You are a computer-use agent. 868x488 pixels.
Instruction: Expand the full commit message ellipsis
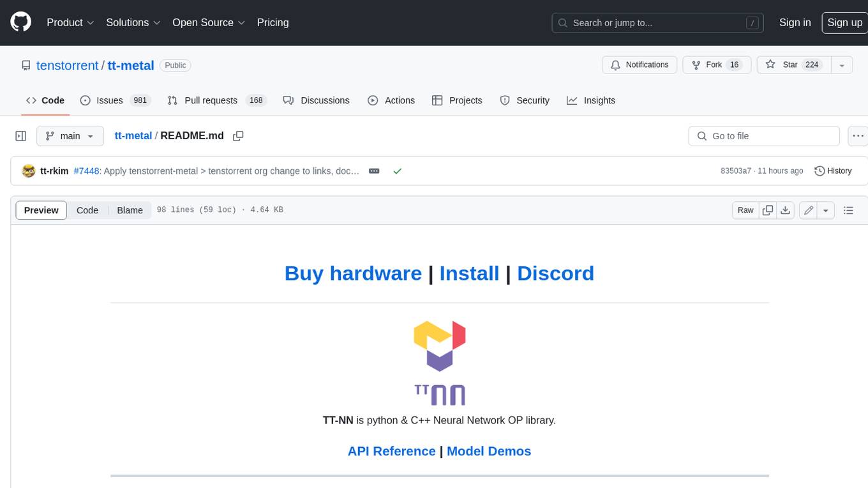pyautogui.click(x=375, y=171)
